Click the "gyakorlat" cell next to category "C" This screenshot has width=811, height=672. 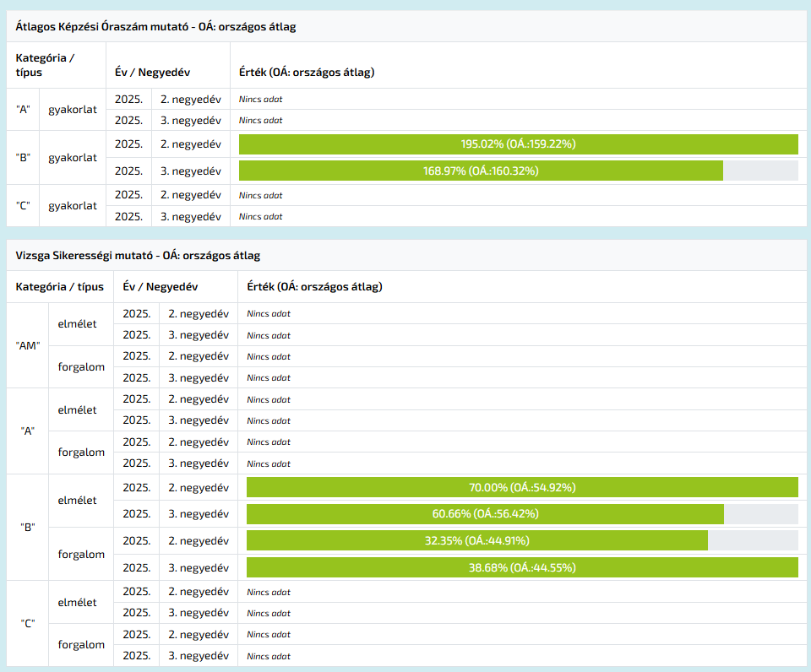[x=73, y=205]
